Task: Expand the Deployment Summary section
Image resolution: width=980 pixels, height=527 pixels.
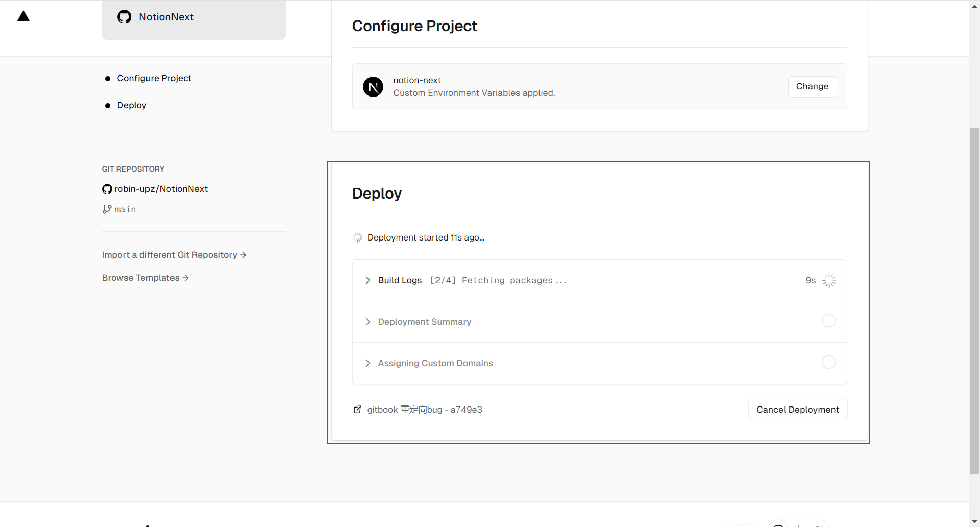Action: click(368, 322)
